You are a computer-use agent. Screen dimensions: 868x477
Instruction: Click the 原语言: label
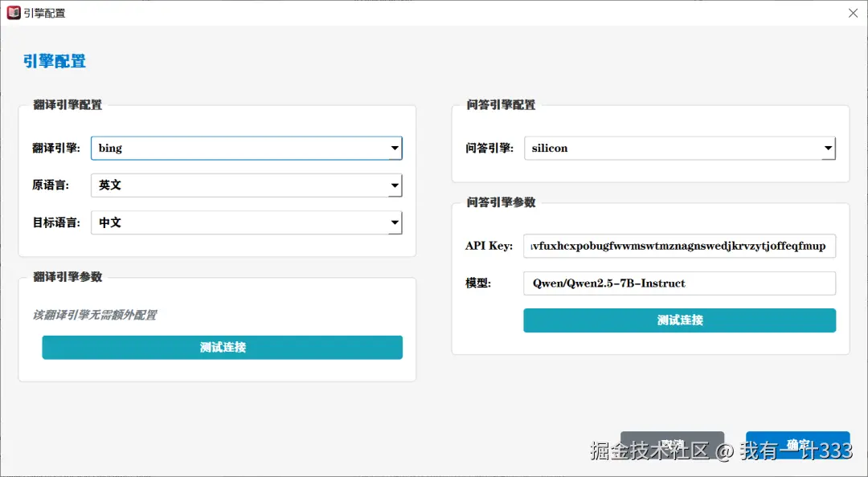(x=51, y=185)
